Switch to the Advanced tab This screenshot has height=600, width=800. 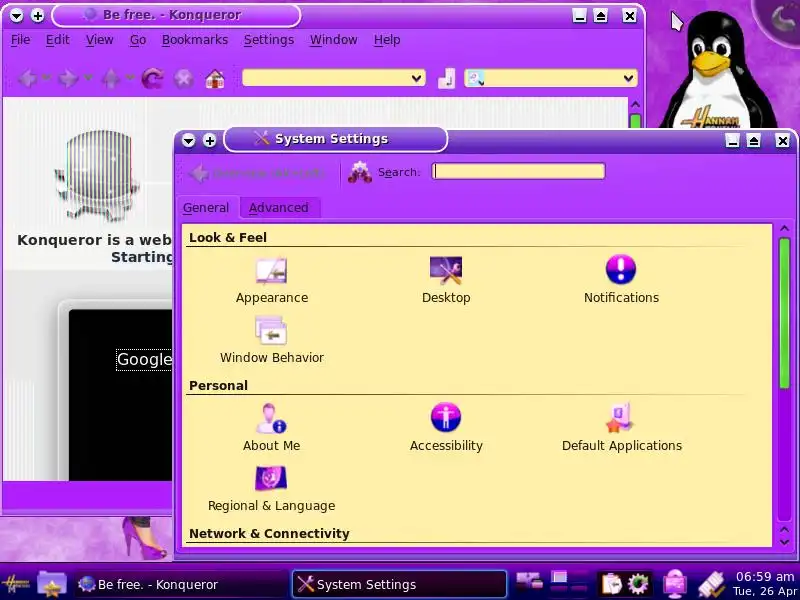coord(279,208)
